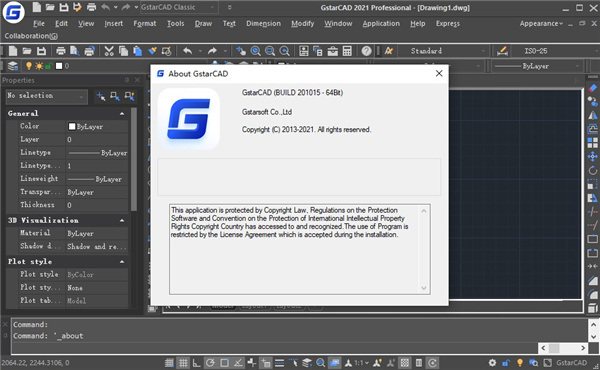Toggle Object Snap Tracking in the status bar

(x=238, y=363)
